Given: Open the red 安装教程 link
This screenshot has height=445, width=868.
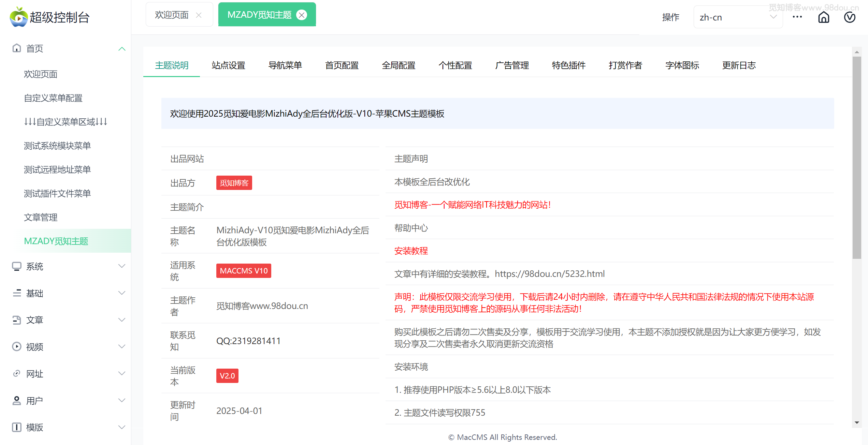Looking at the screenshot, I should [411, 251].
